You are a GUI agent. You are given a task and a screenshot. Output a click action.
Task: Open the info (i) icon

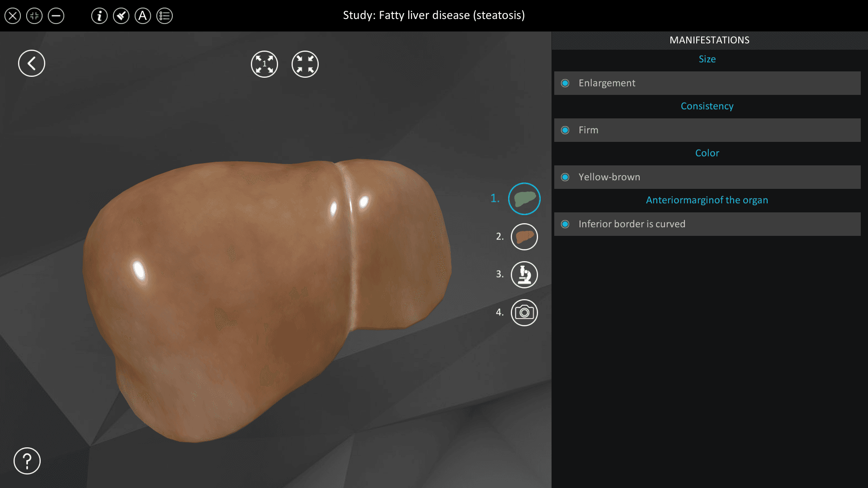click(99, 16)
